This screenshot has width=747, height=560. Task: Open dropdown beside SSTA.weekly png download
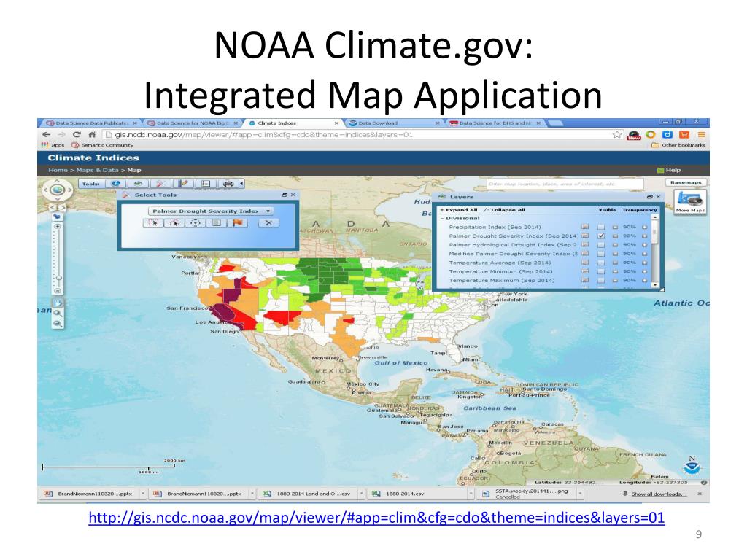(x=580, y=494)
